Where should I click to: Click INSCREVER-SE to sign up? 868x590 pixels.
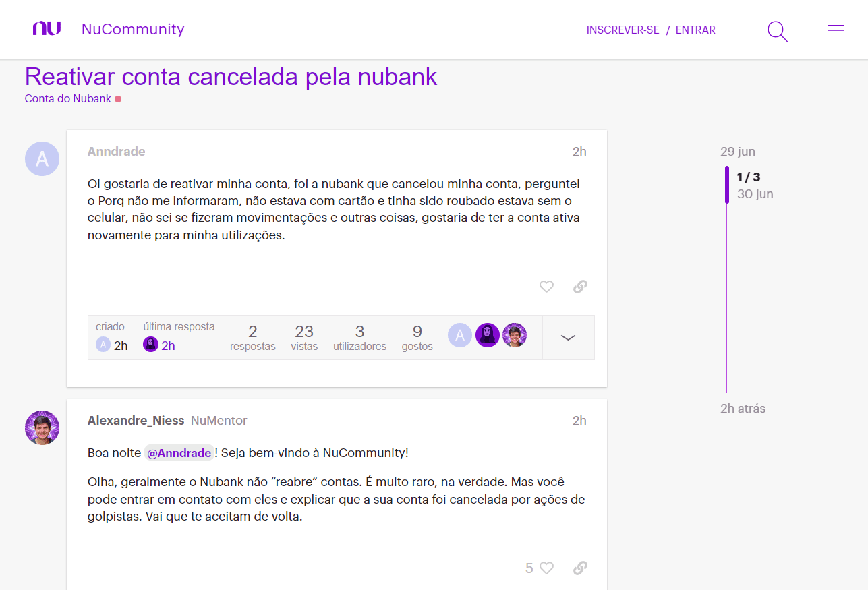pos(623,30)
